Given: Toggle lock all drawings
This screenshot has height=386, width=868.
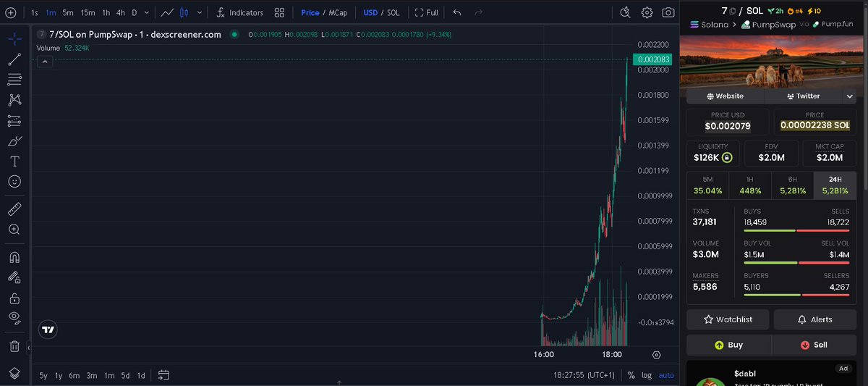Looking at the screenshot, I should click(x=14, y=297).
